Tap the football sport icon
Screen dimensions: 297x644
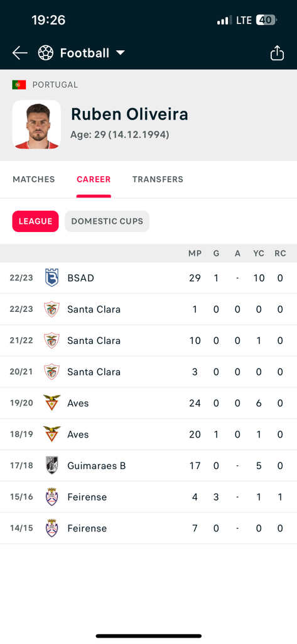(46, 53)
